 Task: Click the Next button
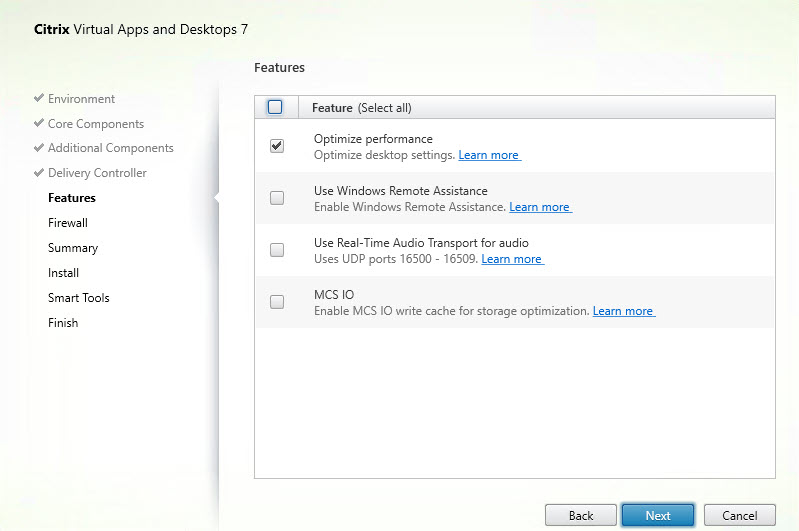click(657, 515)
